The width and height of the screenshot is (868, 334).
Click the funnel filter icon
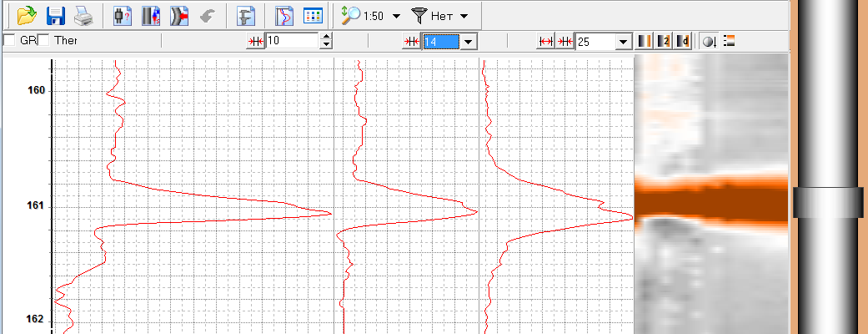coord(420,16)
